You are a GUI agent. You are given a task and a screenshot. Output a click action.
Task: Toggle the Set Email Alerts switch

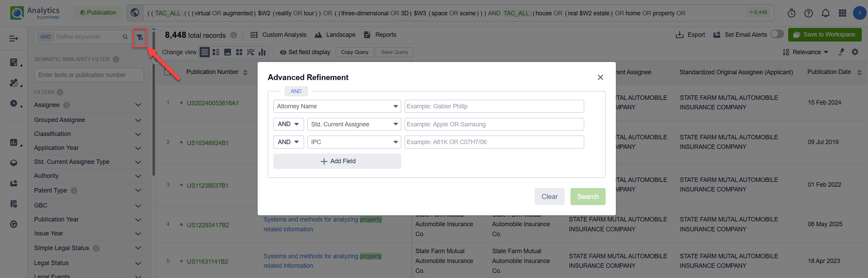coord(777,34)
